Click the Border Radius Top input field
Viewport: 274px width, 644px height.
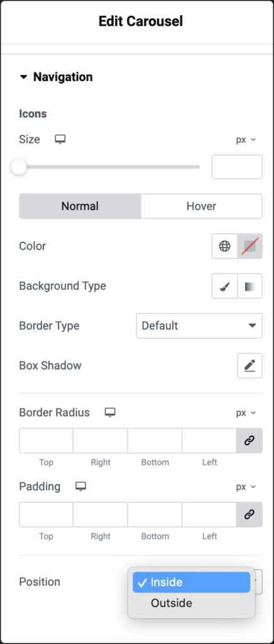coord(46,441)
